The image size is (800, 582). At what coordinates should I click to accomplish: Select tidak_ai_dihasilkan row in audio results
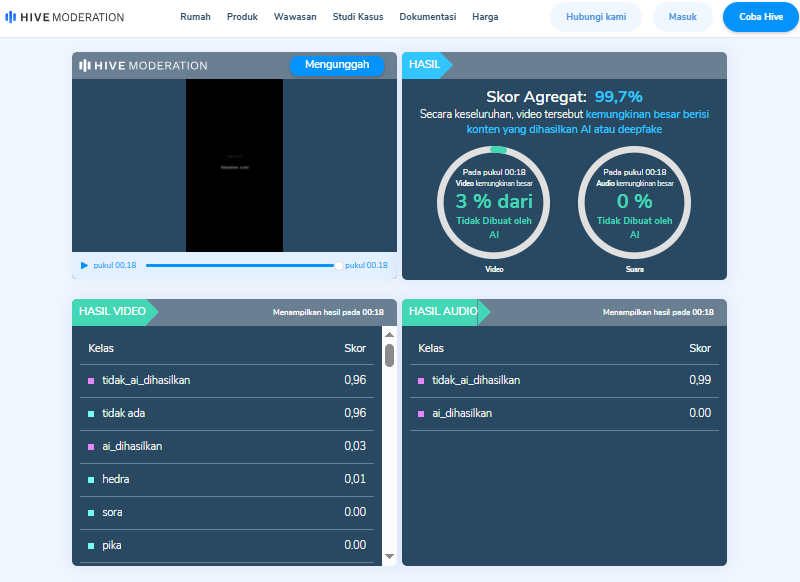pos(564,381)
